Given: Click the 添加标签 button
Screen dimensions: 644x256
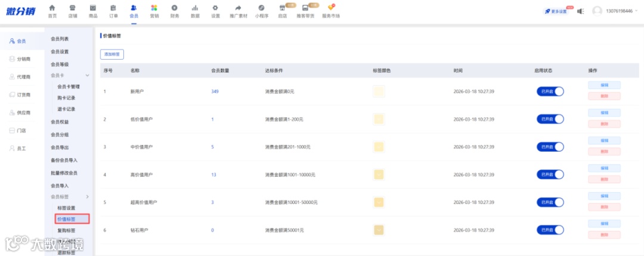Looking at the screenshot, I should pyautogui.click(x=112, y=54).
